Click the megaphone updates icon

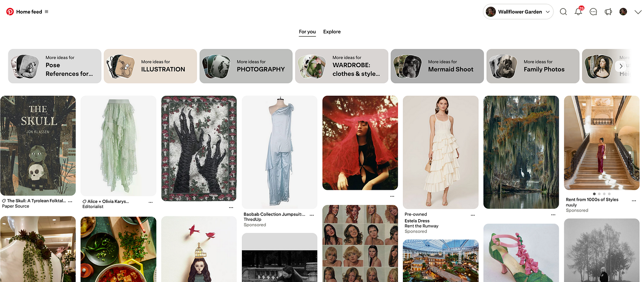[x=608, y=12]
